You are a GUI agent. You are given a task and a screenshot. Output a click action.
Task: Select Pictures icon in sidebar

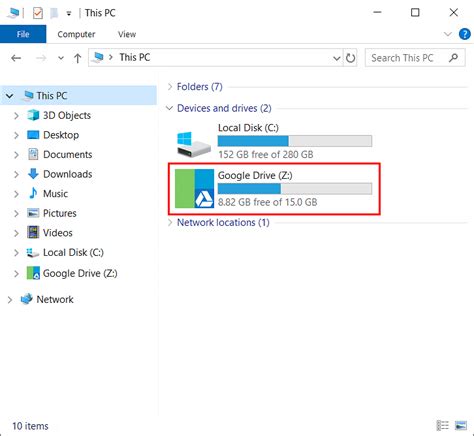tap(33, 213)
